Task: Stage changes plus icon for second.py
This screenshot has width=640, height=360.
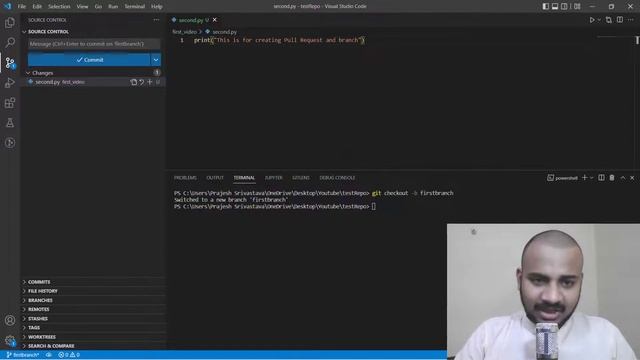Action: (x=149, y=82)
